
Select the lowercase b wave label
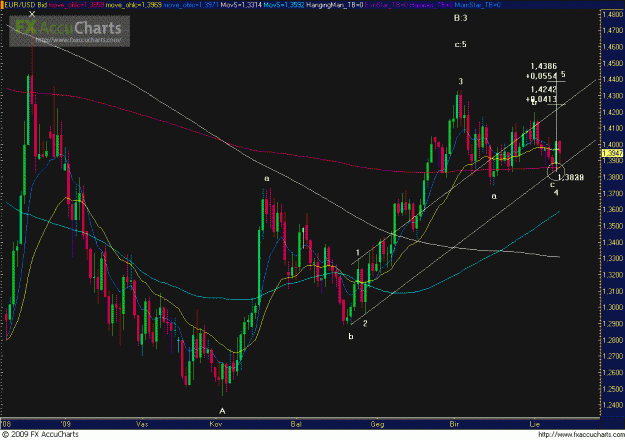pos(351,336)
